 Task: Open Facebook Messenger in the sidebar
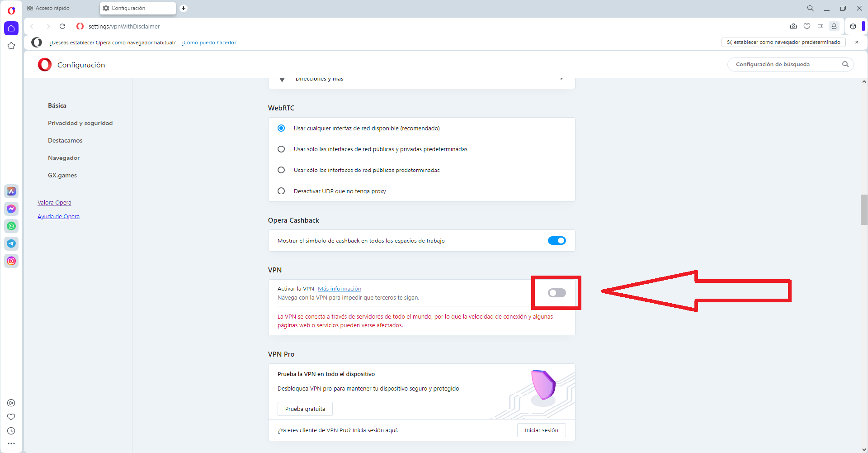(x=11, y=209)
